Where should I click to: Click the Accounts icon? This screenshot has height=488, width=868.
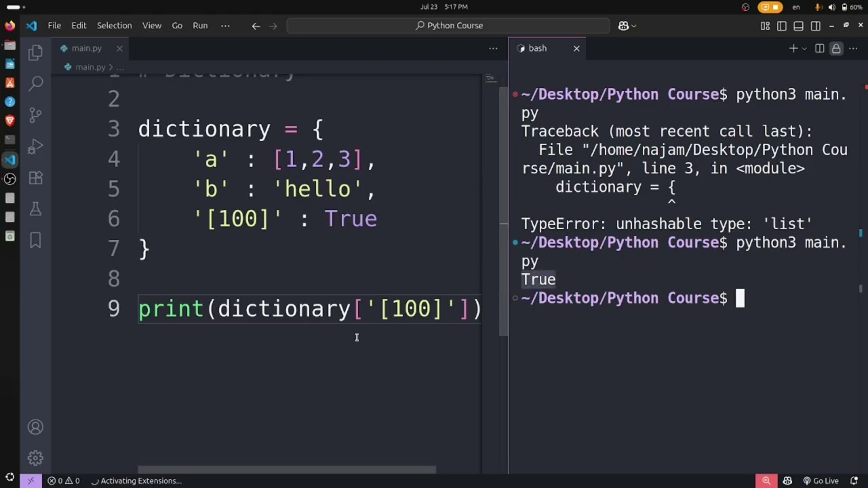36,427
